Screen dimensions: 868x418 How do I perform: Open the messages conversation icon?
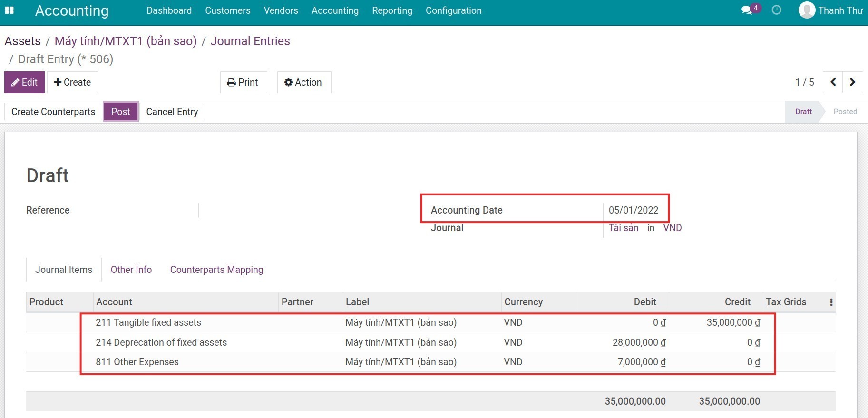coord(747,10)
